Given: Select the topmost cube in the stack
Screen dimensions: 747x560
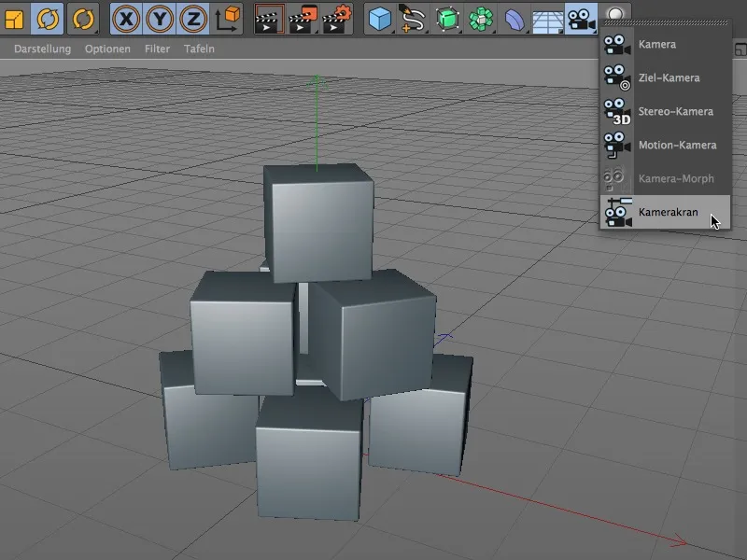Looking at the screenshot, I should tap(318, 222).
